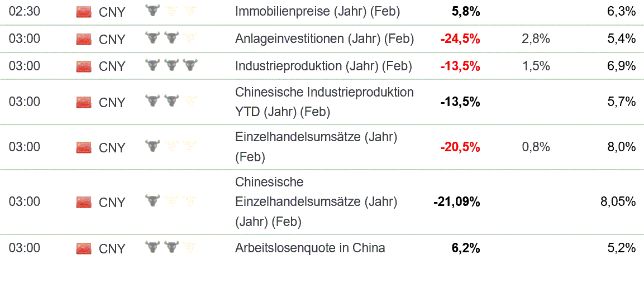The width and height of the screenshot is (644, 288).
Task: Click previous value 8,05% for retail sales
Action: (618, 201)
